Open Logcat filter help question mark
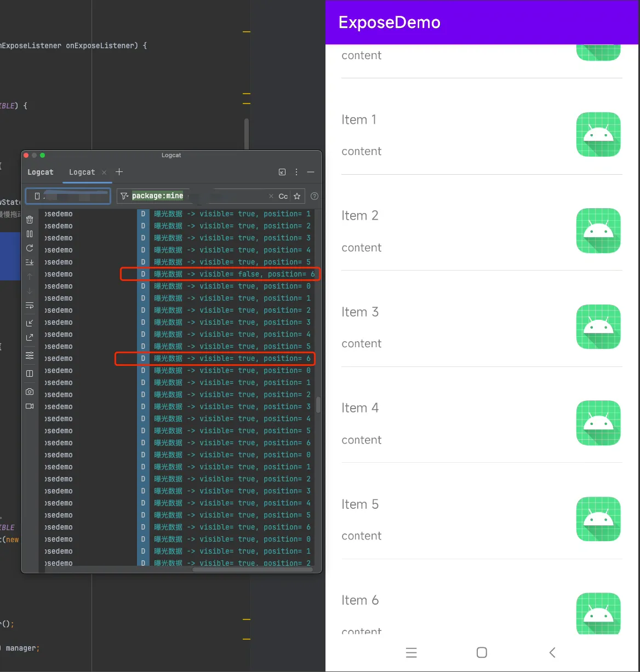Image resolution: width=640 pixels, height=672 pixels. tap(315, 196)
